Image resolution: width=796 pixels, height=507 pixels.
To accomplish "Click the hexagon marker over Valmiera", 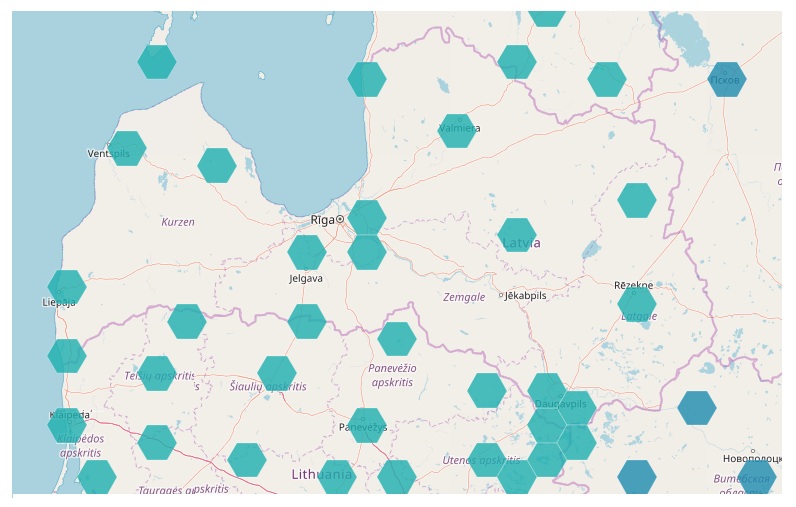I will click(457, 131).
